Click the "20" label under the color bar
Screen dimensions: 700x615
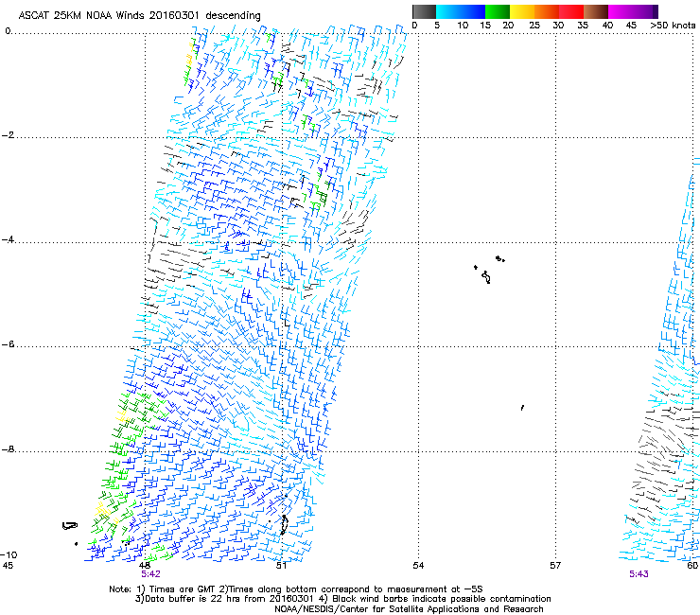pos(508,26)
